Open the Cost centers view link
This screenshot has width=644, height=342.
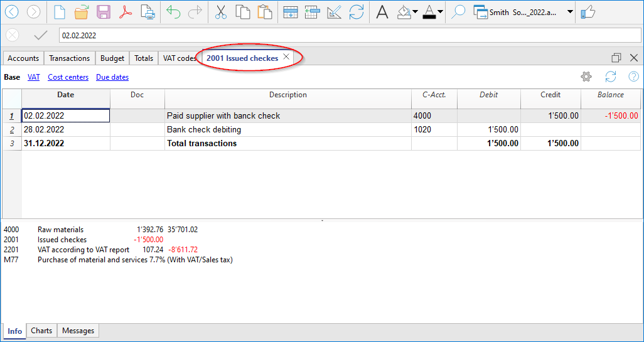click(x=68, y=77)
